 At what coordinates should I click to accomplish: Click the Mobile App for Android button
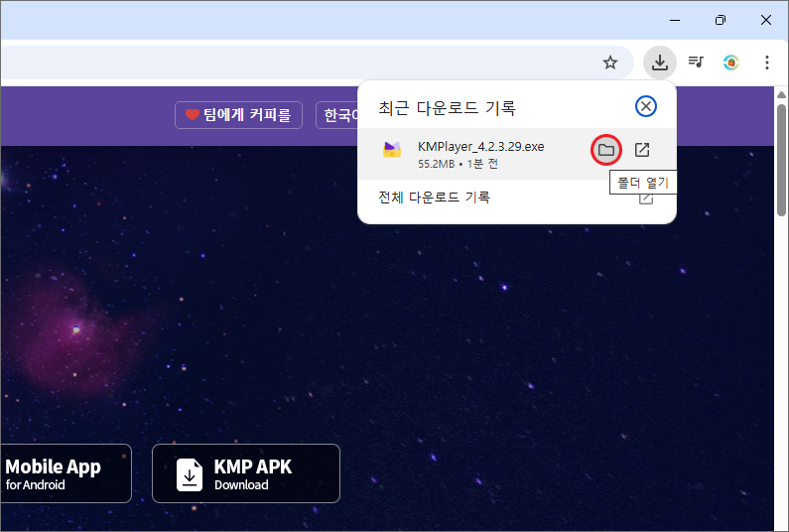click(66, 473)
